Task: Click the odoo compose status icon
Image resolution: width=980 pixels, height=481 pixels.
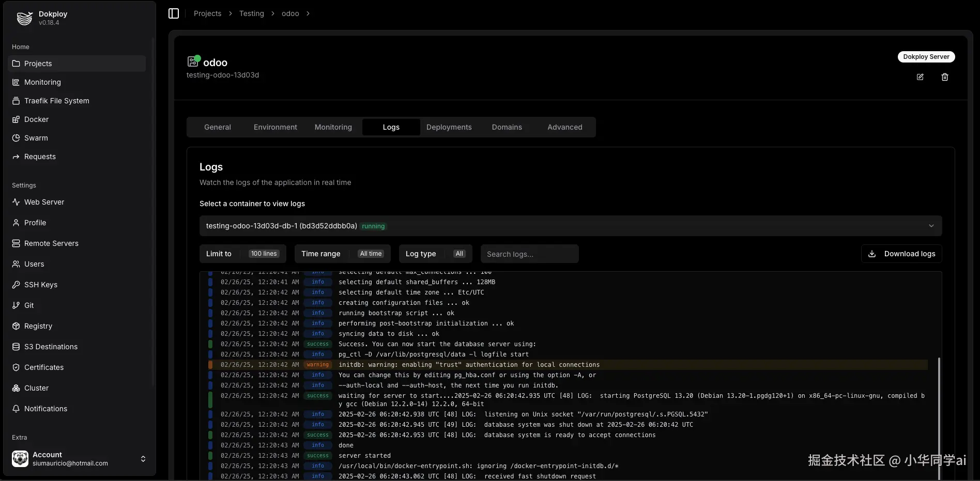Action: pyautogui.click(x=193, y=61)
